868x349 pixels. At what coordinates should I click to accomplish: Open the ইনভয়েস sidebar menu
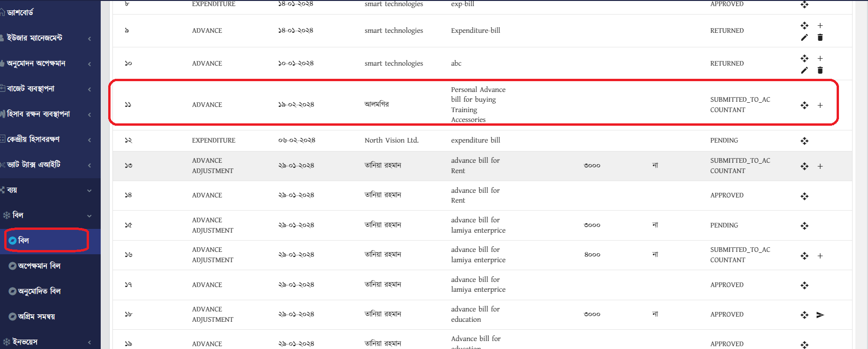(x=50, y=342)
